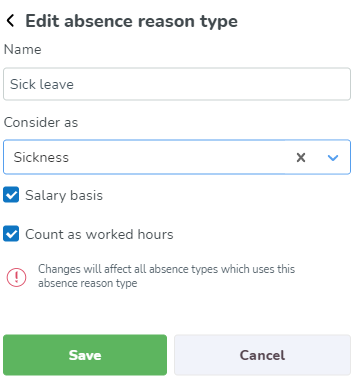This screenshot has height=387, width=360.
Task: Open Consider as list via blue chevron
Action: 333,158
